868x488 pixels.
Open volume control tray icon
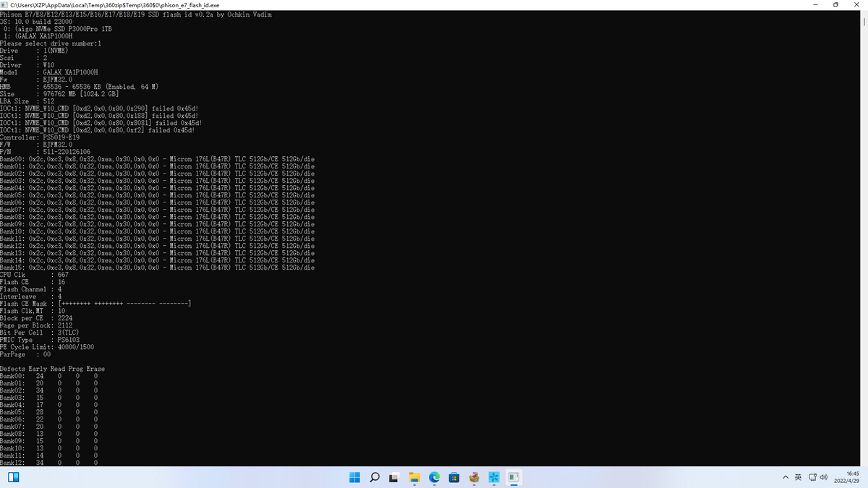(x=823, y=477)
